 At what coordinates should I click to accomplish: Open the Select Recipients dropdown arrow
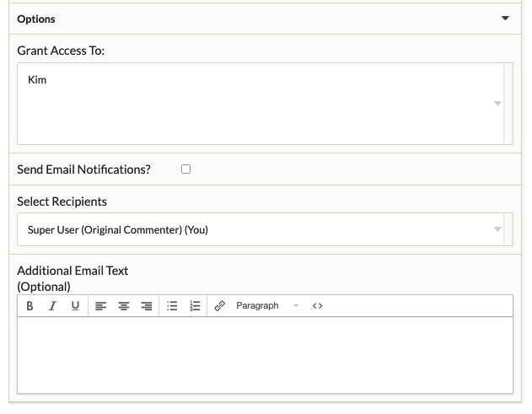pyautogui.click(x=497, y=229)
